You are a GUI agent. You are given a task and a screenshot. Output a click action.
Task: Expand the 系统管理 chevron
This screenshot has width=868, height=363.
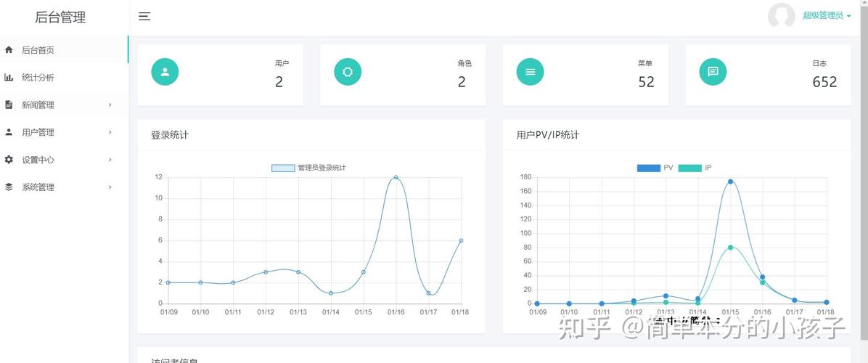point(110,187)
